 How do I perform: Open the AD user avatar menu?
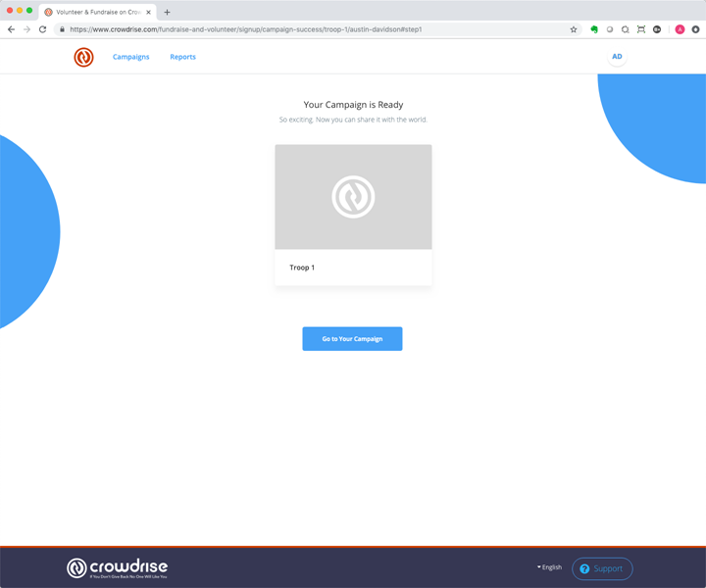click(x=617, y=56)
